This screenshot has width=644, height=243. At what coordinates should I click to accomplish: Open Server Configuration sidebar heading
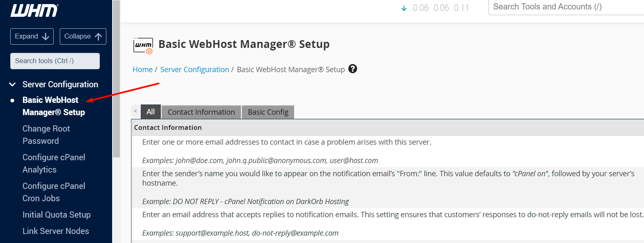pyautogui.click(x=60, y=84)
